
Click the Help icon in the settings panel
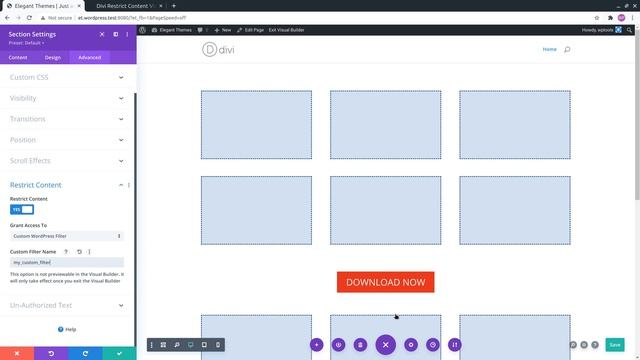coord(60,329)
